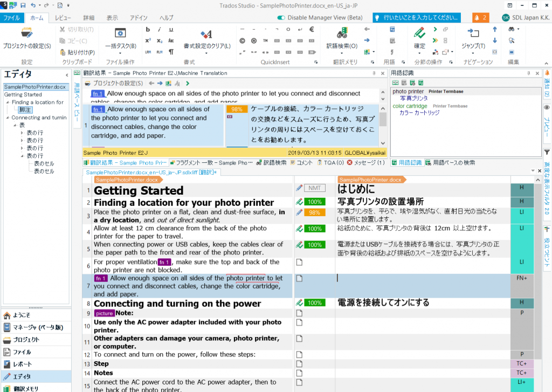This screenshot has height=392, width=552.
Task: Toggle the bold formatting b icon
Action: (148, 30)
